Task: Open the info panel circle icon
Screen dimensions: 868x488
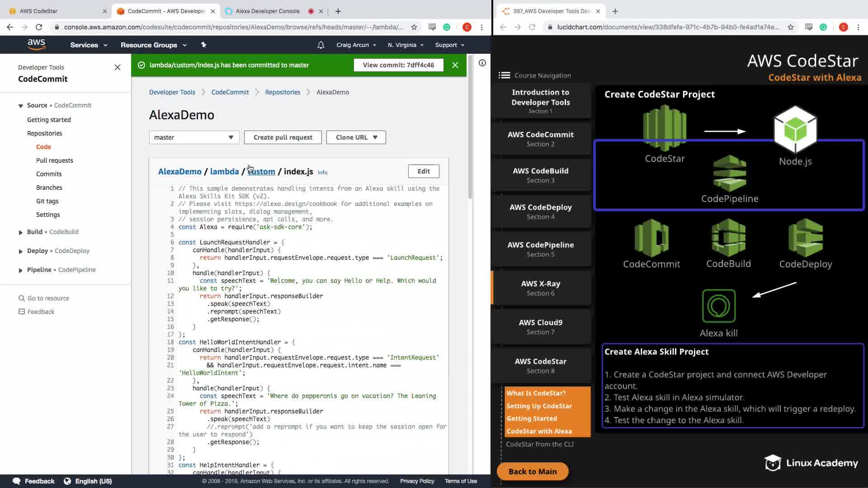Action: coord(482,63)
